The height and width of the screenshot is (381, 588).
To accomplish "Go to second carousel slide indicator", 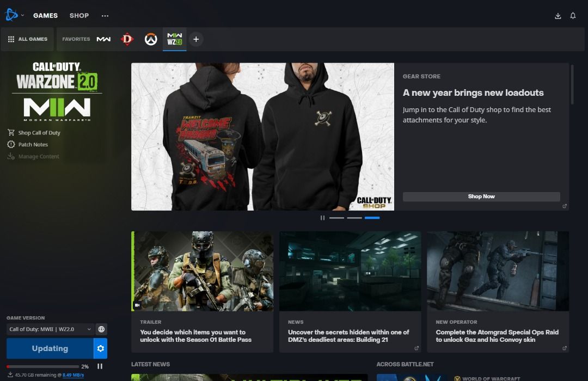I will [354, 218].
